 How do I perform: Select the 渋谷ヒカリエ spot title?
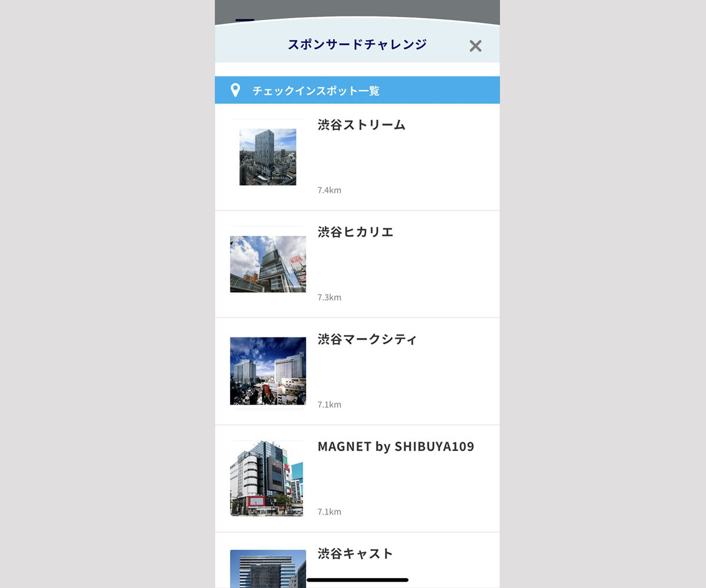[355, 232]
